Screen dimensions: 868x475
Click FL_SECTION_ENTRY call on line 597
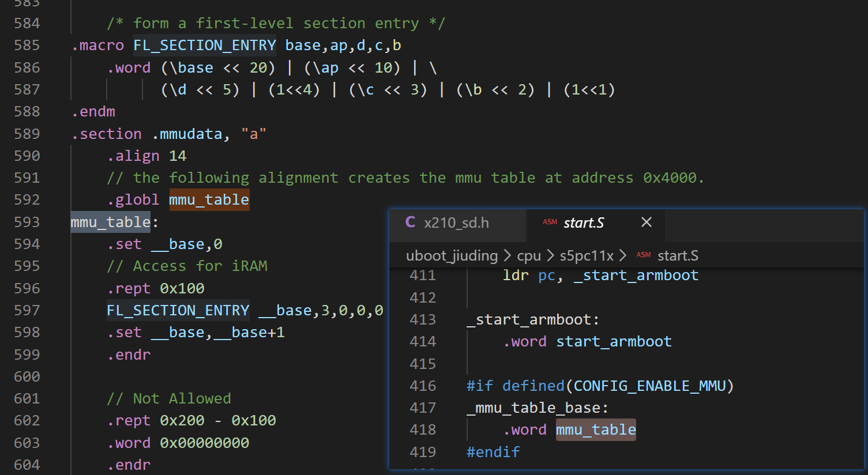(x=178, y=310)
